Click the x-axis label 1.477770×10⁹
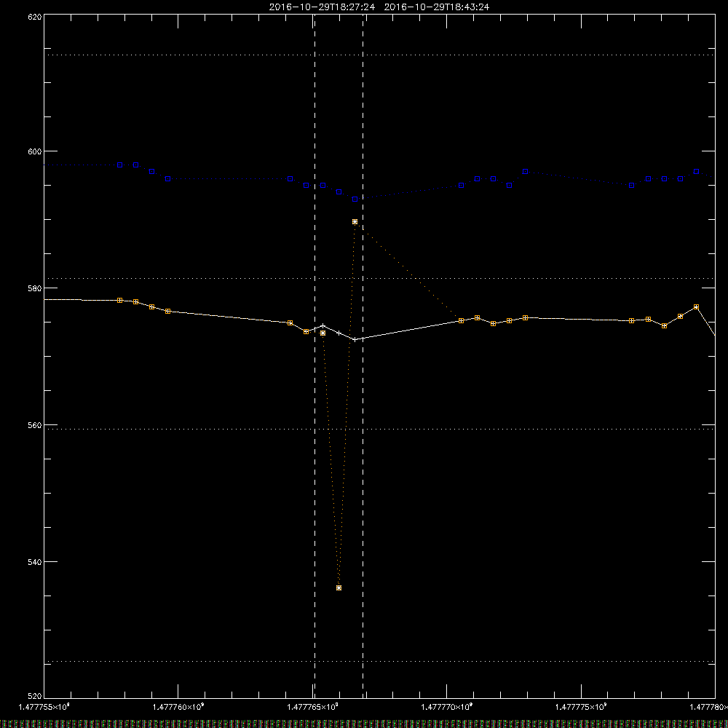 pyautogui.click(x=447, y=707)
